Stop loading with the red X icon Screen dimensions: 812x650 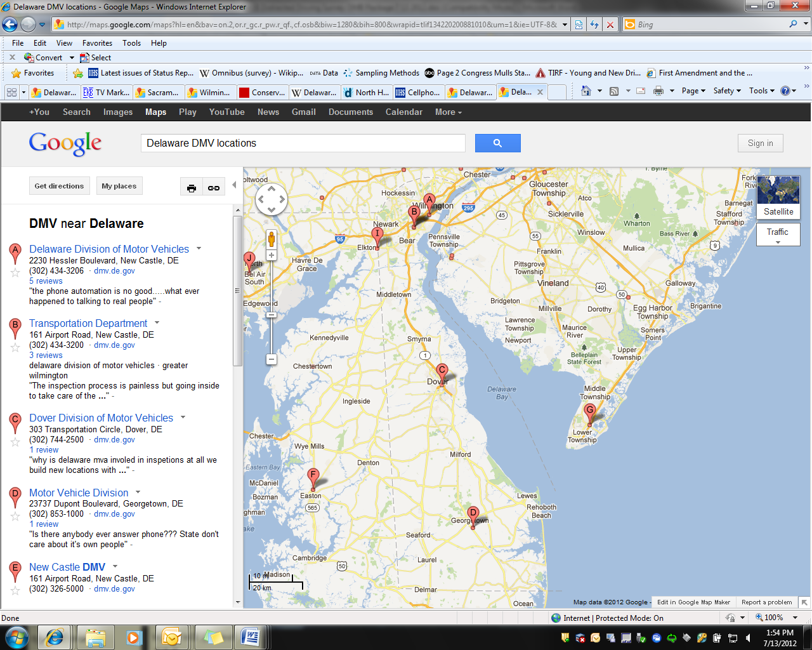[610, 25]
